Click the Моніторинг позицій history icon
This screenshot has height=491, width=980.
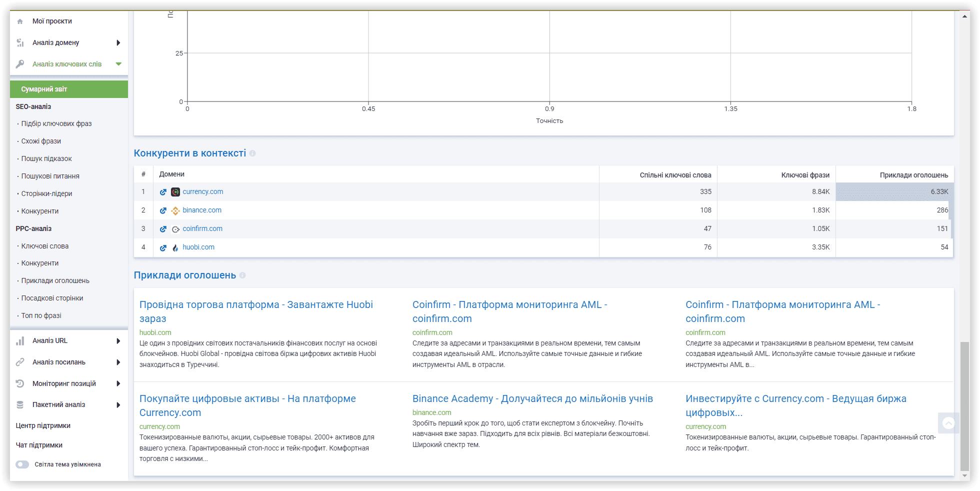point(20,383)
